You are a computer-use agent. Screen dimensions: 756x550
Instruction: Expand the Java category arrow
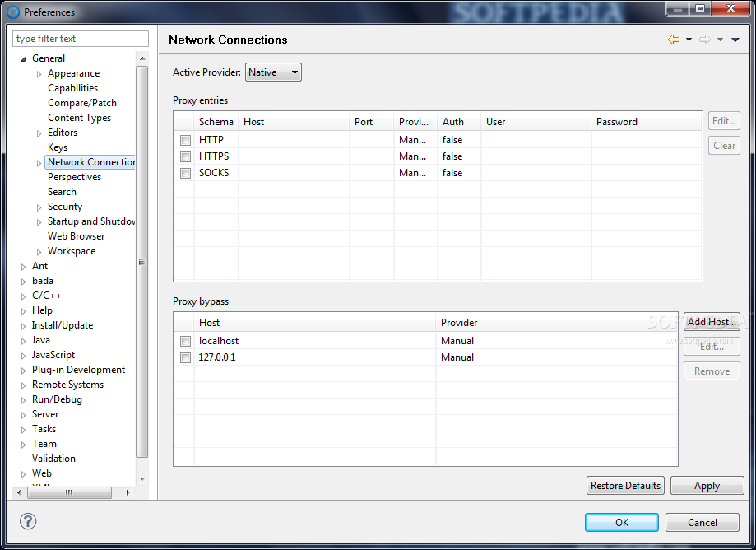click(23, 341)
